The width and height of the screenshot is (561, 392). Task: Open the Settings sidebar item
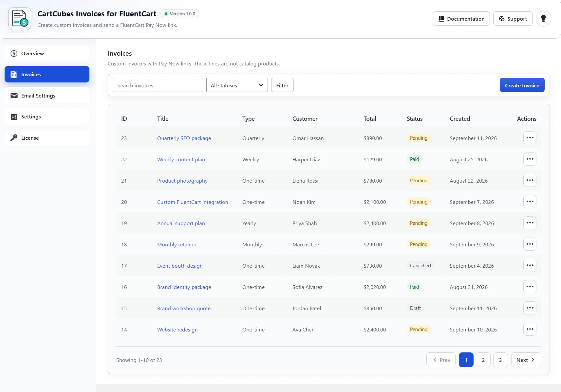pos(47,116)
